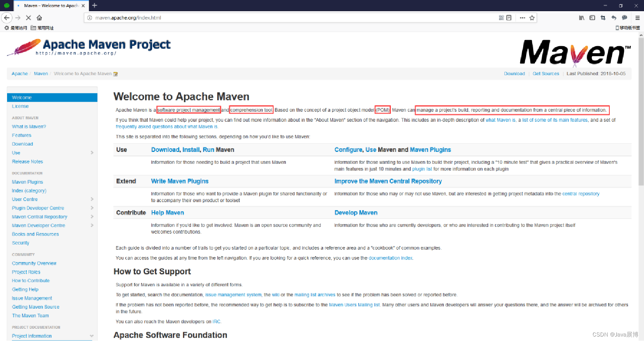Image resolution: width=644 pixels, height=341 pixels.
Task: Open Issue Management sidebar link
Action: [x=32, y=298]
